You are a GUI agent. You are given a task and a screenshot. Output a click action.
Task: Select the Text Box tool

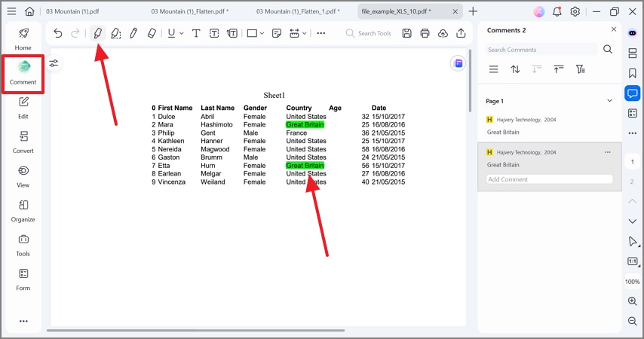pos(214,33)
